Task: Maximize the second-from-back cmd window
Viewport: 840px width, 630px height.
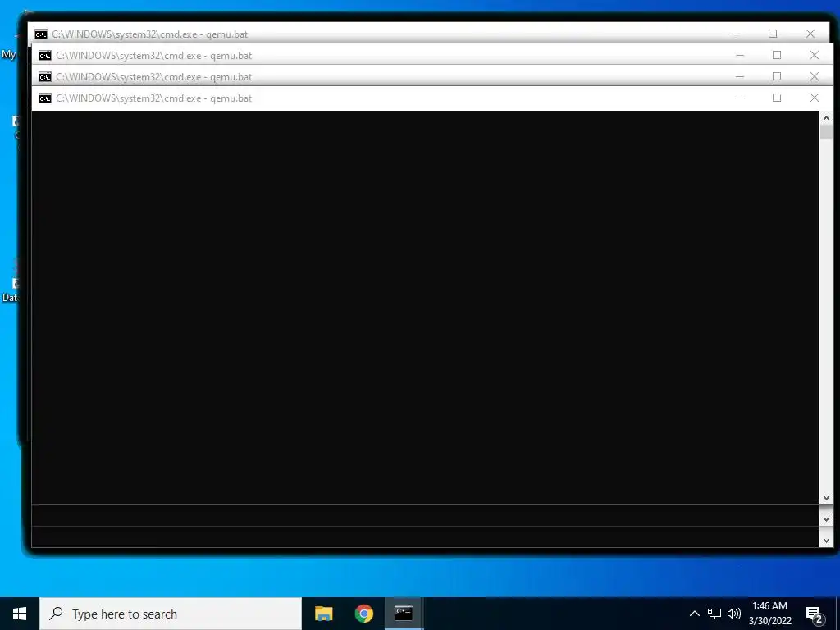Action: click(777, 55)
